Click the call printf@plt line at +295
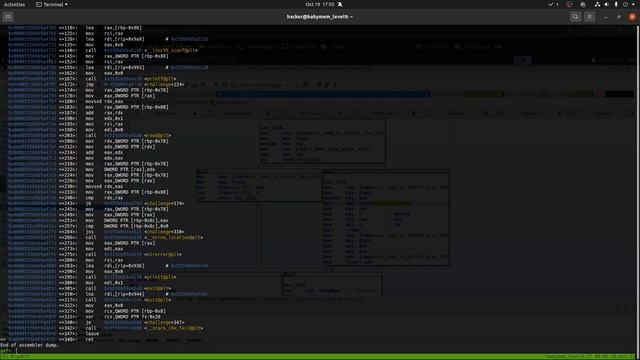This screenshot has width=640, height=360. click(x=92, y=277)
